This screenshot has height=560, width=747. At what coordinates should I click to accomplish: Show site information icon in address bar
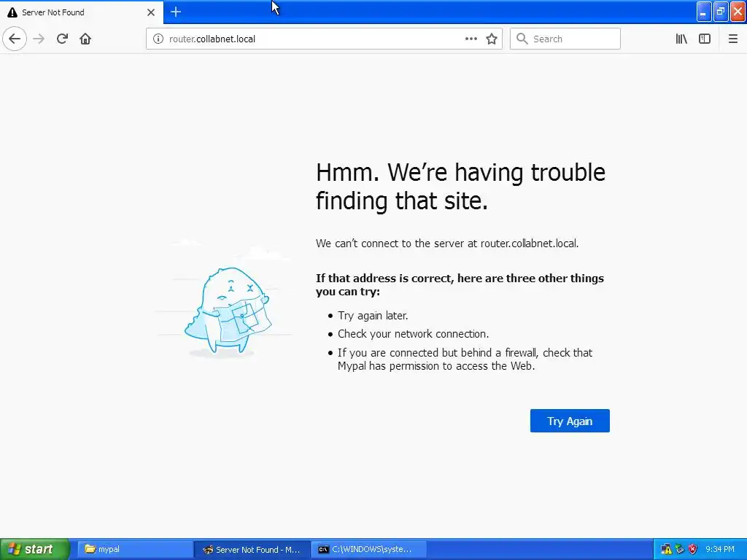tap(158, 39)
